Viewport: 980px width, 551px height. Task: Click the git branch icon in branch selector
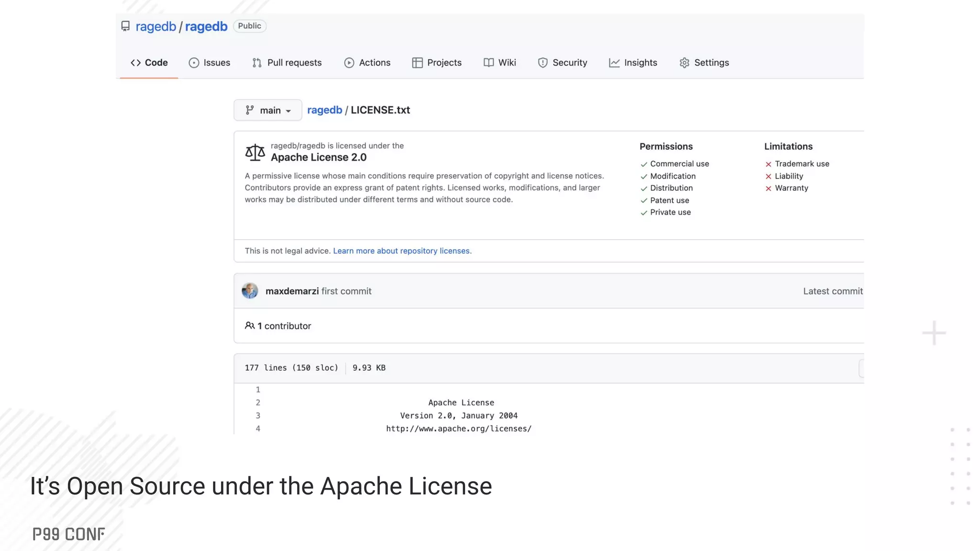coord(250,110)
